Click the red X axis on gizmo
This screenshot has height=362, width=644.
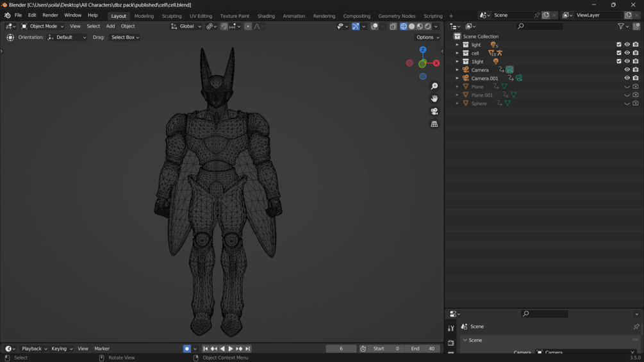coord(436,63)
